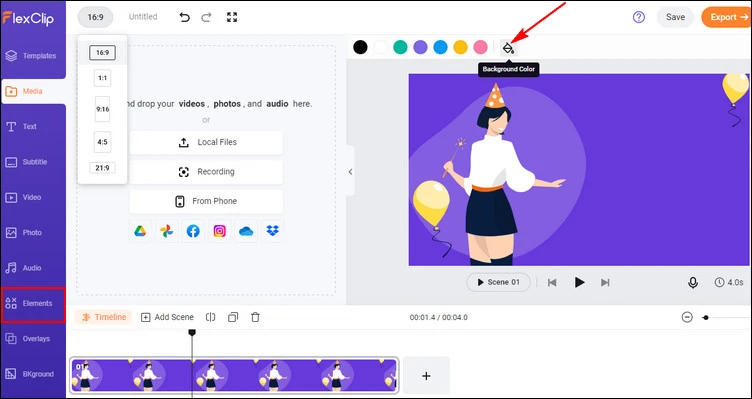Choose the yellow background color swatch
The image size is (752, 399).
tap(460, 47)
